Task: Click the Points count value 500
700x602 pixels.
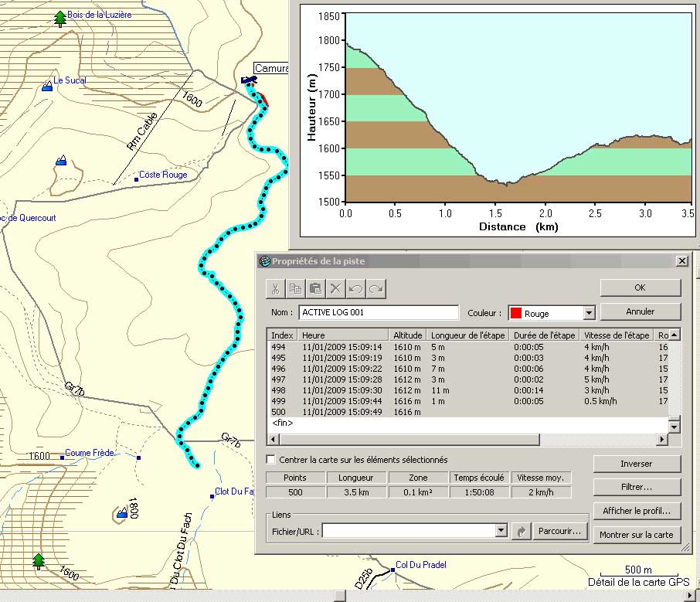Action: pos(295,491)
